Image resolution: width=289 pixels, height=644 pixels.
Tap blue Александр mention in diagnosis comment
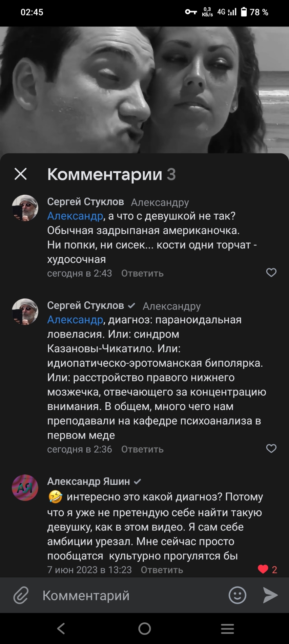point(75,320)
